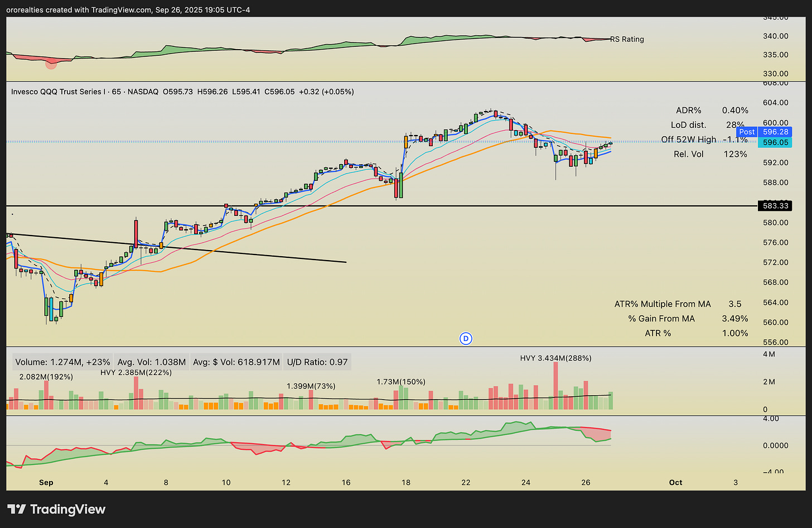Click the 604.00 price axis value
The image size is (812, 528).
776,103
